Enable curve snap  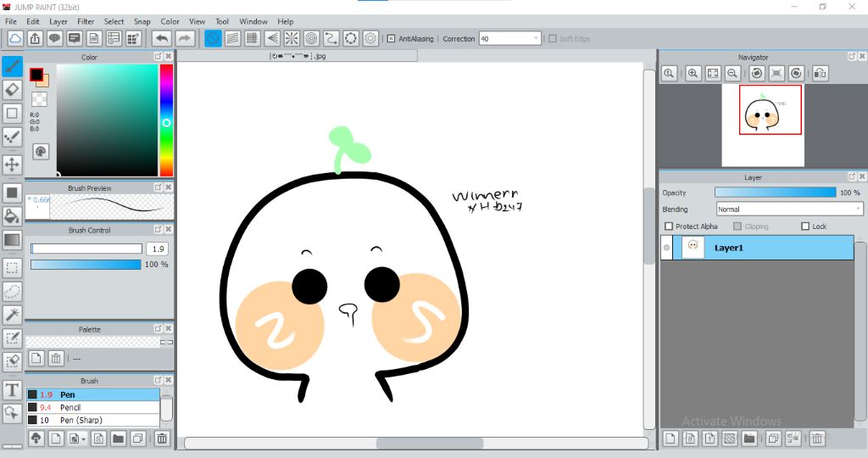[x=331, y=39]
